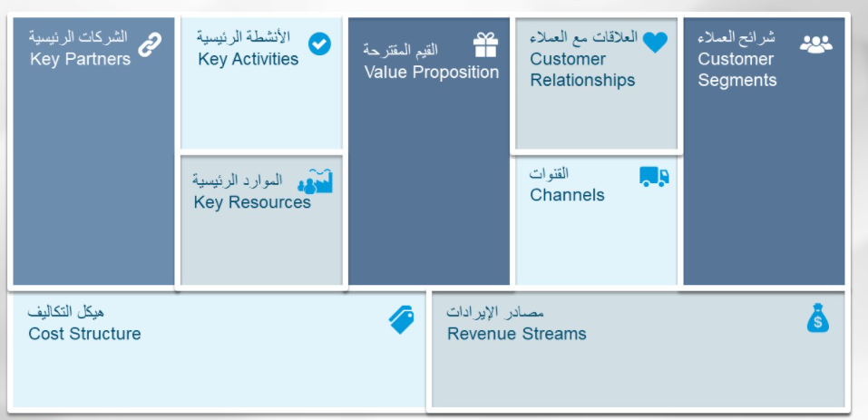Screen dimensions: 868x420
Task: Click the heart icon in Customer Relationships
Action: point(655,42)
